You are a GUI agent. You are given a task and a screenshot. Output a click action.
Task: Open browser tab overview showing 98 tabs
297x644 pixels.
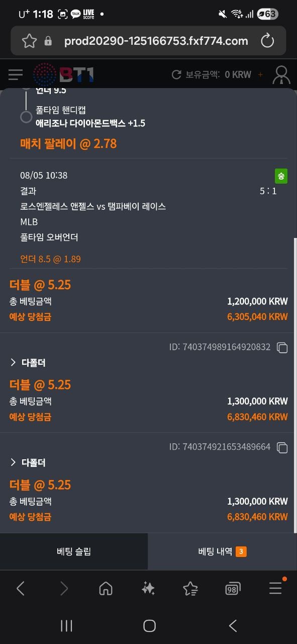click(x=232, y=588)
